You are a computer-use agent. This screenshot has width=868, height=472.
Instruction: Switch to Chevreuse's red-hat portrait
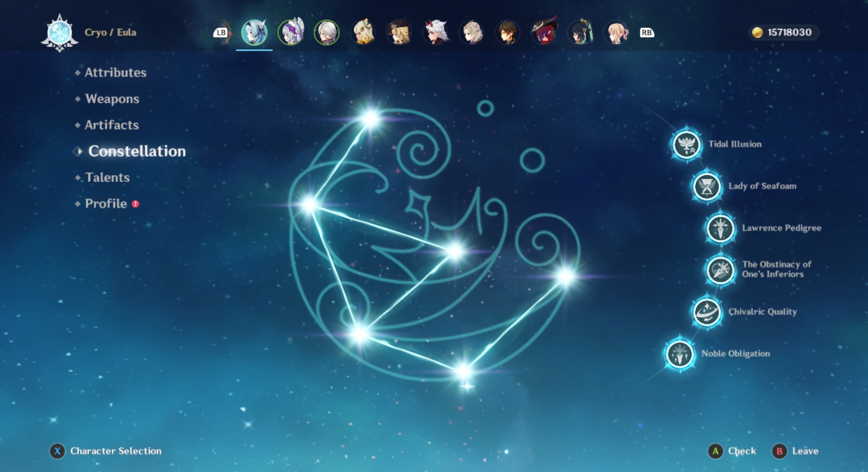pos(544,32)
